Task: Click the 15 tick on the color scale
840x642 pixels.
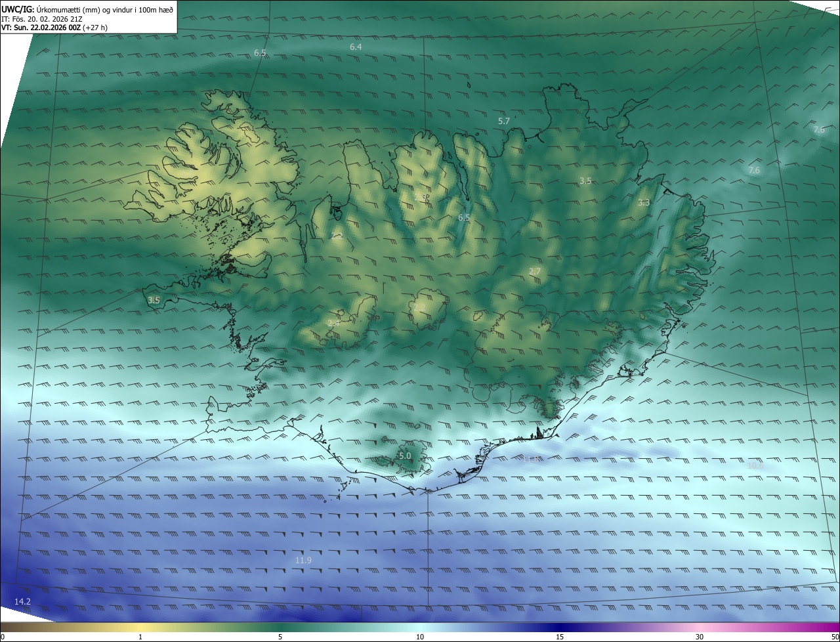Action: pos(560,637)
